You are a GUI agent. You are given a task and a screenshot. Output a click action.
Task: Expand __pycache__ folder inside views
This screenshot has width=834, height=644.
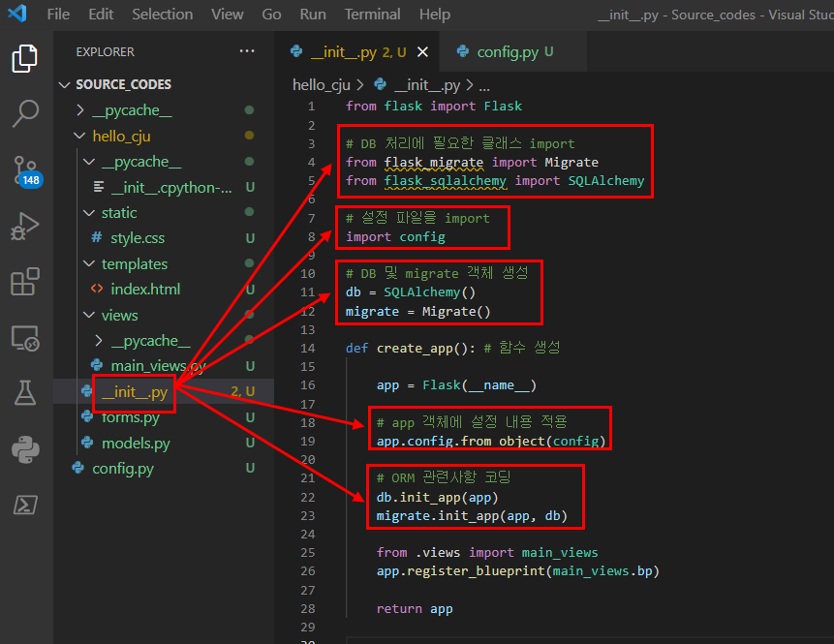click(x=99, y=340)
